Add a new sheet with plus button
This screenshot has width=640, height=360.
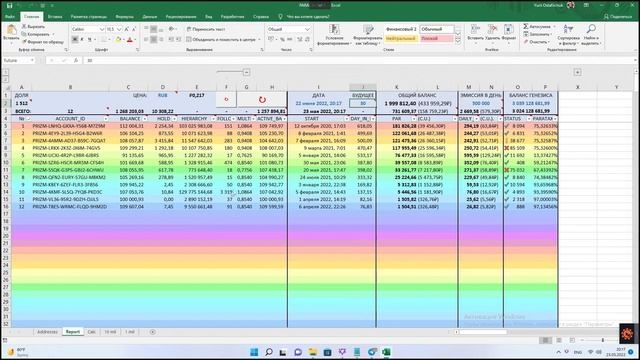[x=153, y=332]
